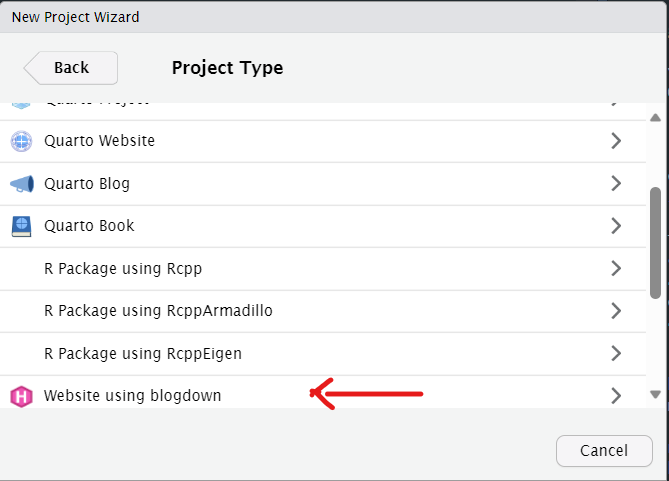Viewport: 669px width, 481px height.
Task: Click the Quarto Blog megaphone icon
Action: pyautogui.click(x=22, y=184)
